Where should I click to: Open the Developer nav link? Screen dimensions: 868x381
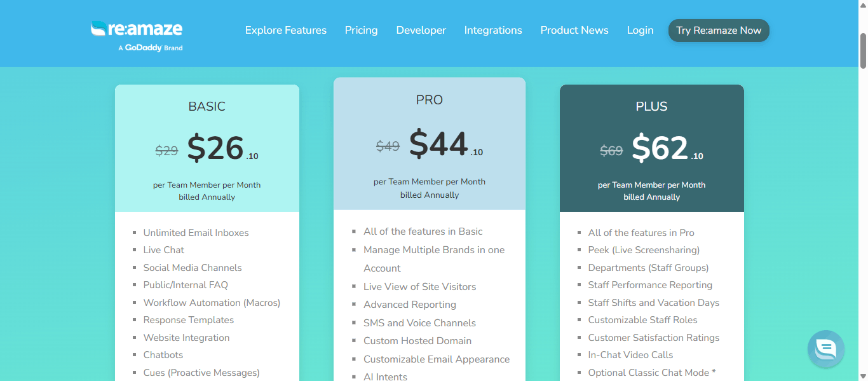421,31
